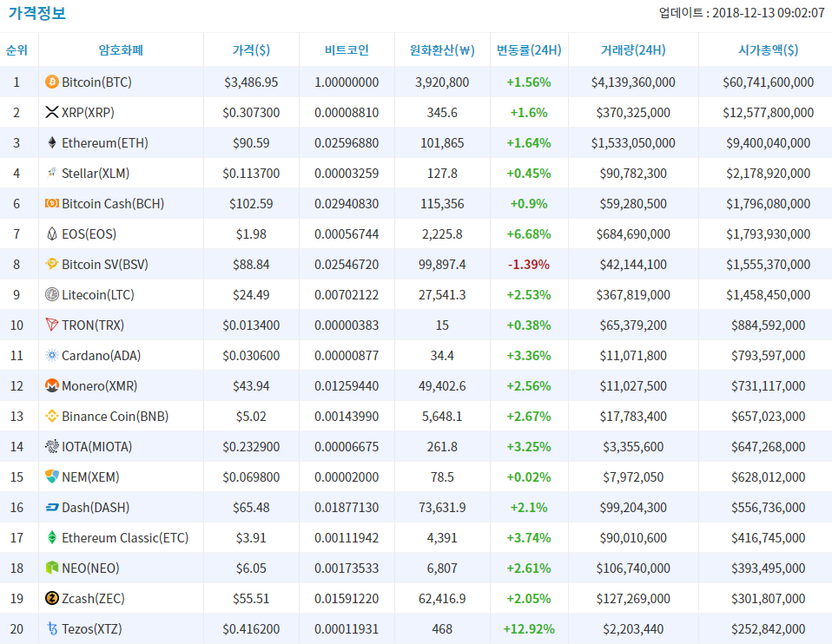832x644 pixels.
Task: Select Bitcoin price $3,486.95
Action: [x=251, y=82]
